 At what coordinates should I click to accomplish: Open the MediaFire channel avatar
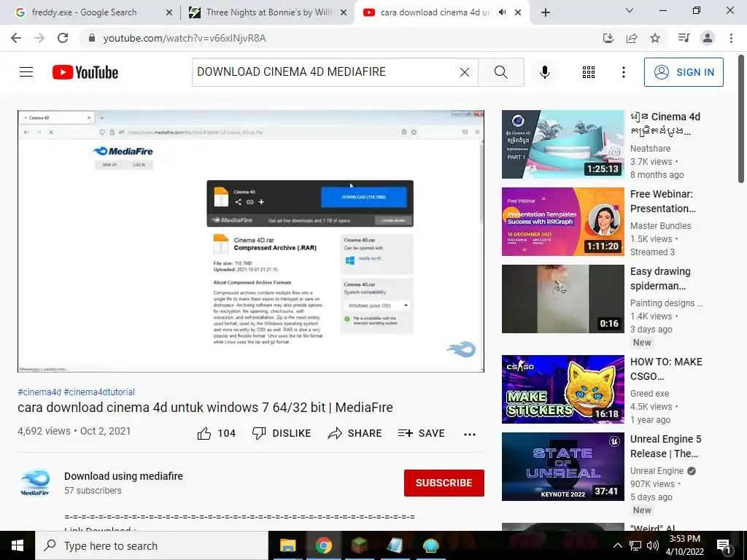click(x=35, y=483)
